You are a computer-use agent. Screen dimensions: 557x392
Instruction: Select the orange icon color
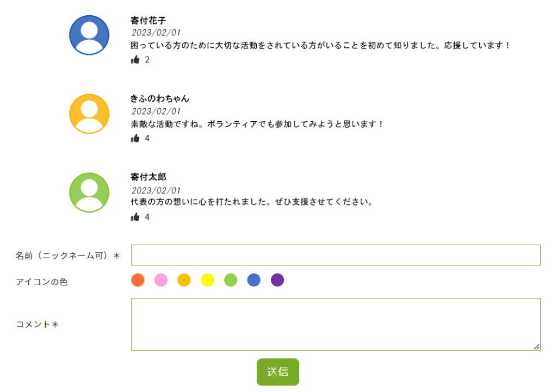coord(138,280)
